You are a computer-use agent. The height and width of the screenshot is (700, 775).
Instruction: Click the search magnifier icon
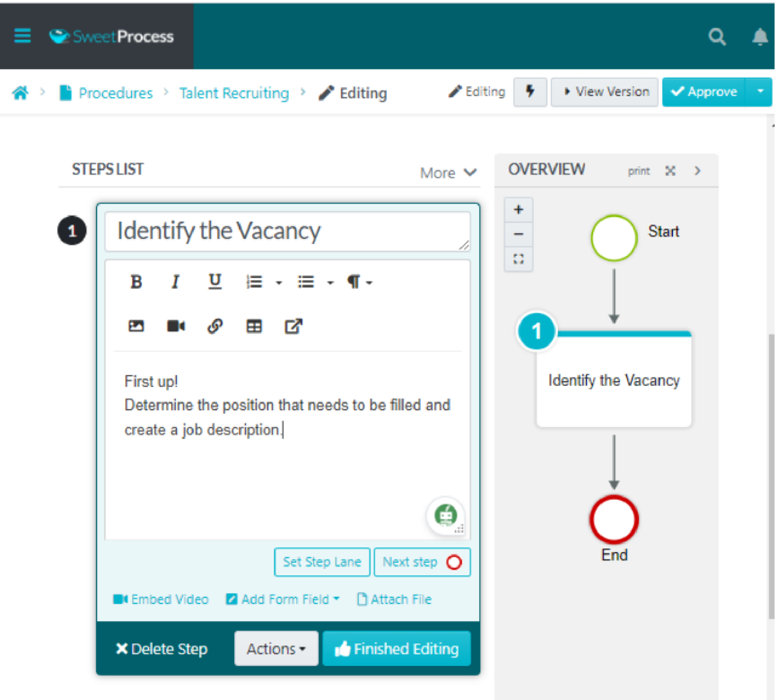(717, 36)
